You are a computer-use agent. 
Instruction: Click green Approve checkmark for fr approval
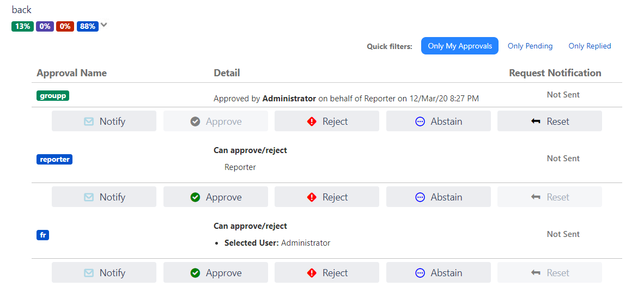196,273
